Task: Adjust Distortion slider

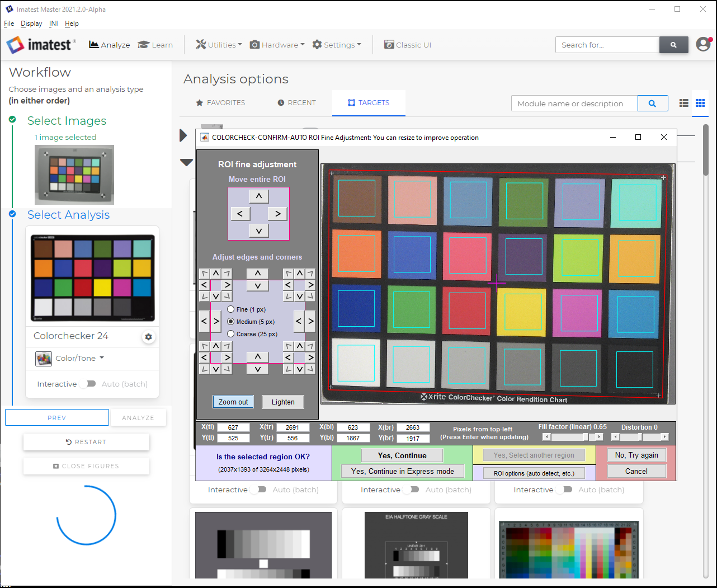Action: [640, 437]
